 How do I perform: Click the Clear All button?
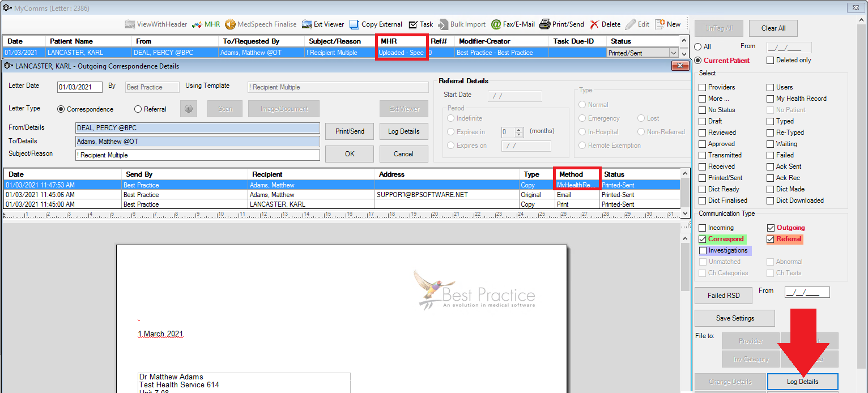pos(773,28)
